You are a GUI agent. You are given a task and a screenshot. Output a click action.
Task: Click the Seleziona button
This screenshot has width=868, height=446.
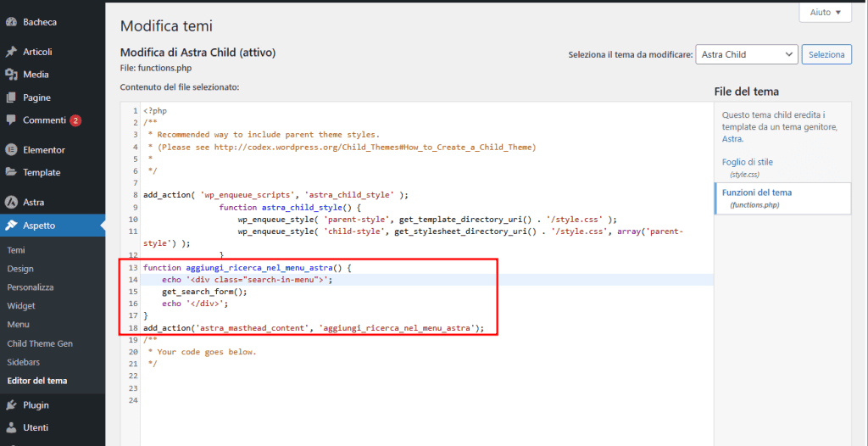pyautogui.click(x=826, y=54)
